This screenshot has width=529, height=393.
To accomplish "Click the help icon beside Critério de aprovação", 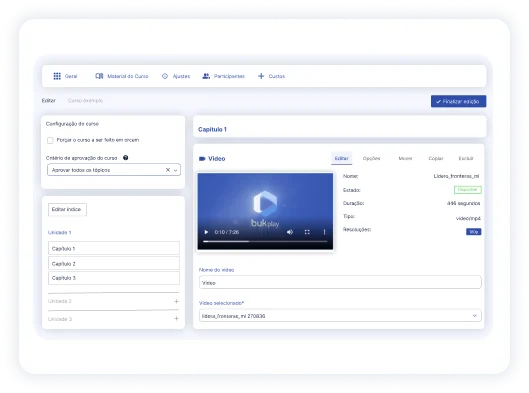I will coord(126,158).
